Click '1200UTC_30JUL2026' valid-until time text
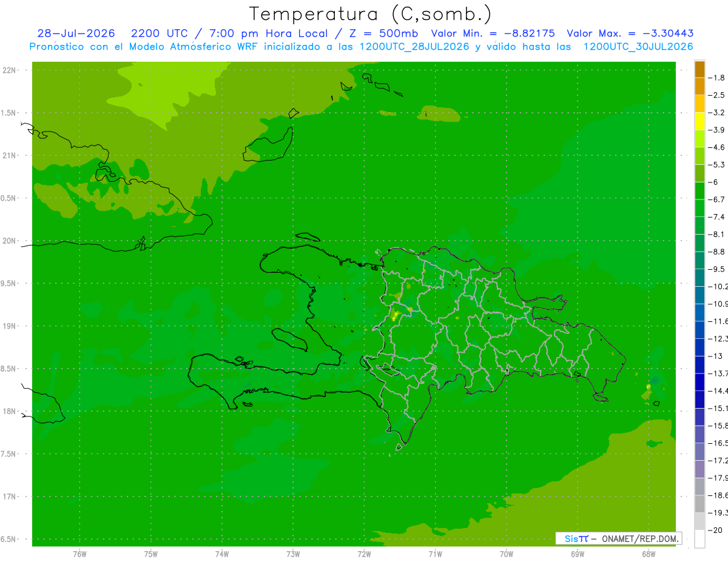The width and height of the screenshot is (728, 562). pyautogui.click(x=638, y=47)
